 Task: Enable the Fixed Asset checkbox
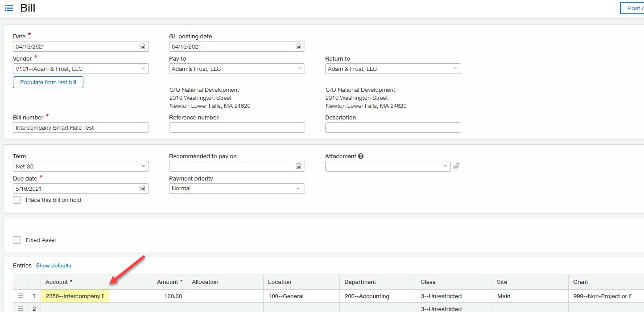17,240
